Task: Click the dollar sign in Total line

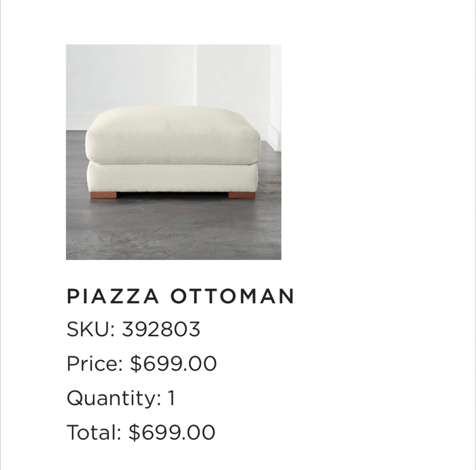Action: (x=135, y=432)
